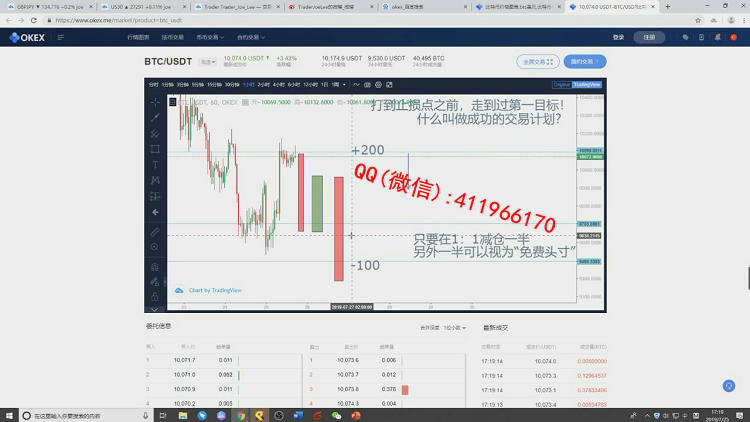The height and width of the screenshot is (422, 750).
Task: Switch chart to TradingView mode
Action: pos(587,85)
